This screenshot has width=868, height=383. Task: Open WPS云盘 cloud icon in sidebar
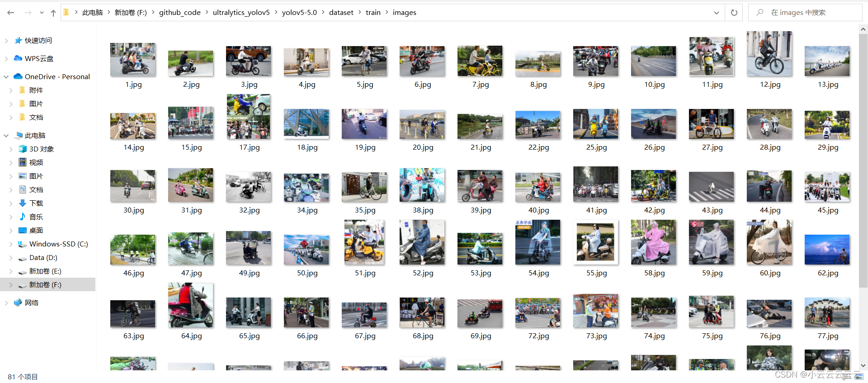click(18, 58)
